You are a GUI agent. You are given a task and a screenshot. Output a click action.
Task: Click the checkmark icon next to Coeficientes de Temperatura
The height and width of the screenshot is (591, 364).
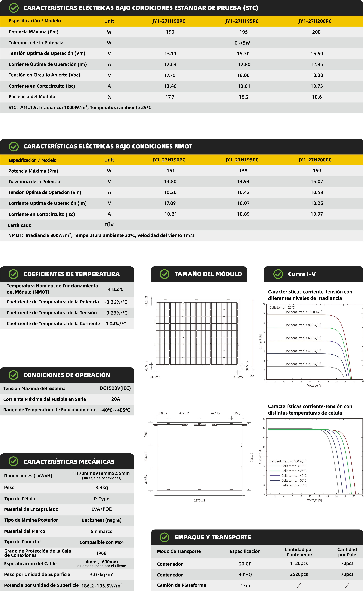tap(14, 274)
